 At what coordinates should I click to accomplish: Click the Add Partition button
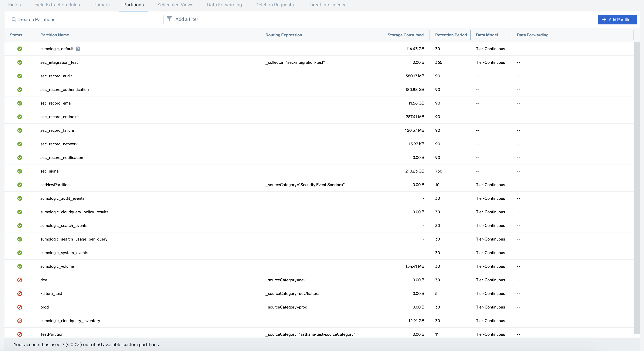tap(617, 20)
